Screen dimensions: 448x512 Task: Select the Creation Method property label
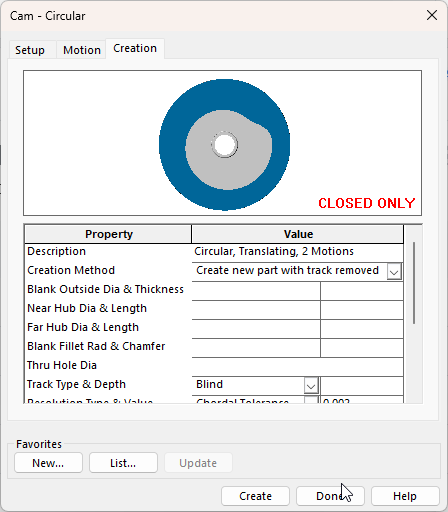(71, 270)
